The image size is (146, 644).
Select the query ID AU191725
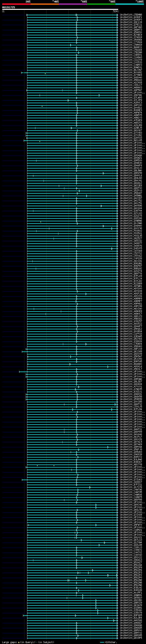[8, 7]
